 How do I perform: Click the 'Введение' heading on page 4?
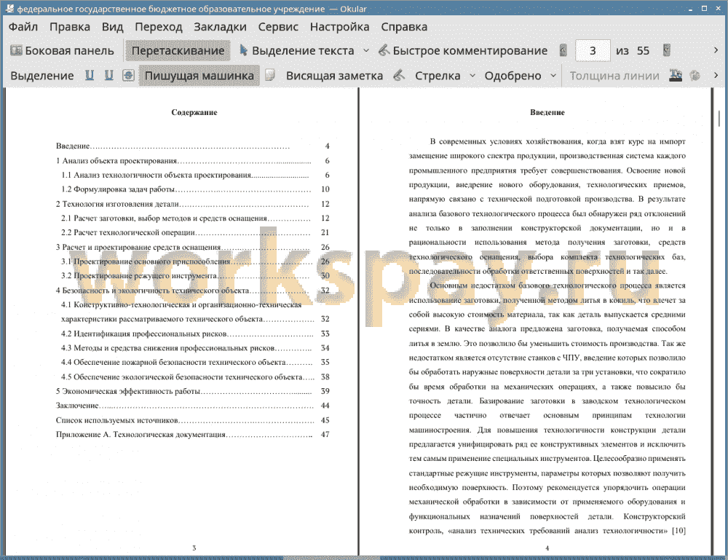point(547,112)
